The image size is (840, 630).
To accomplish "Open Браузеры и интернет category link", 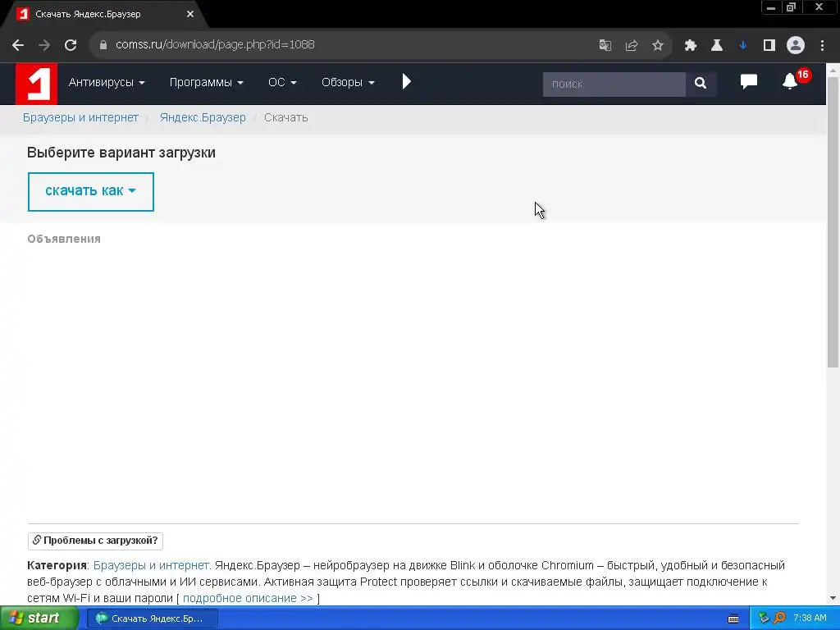I will coord(152,565).
